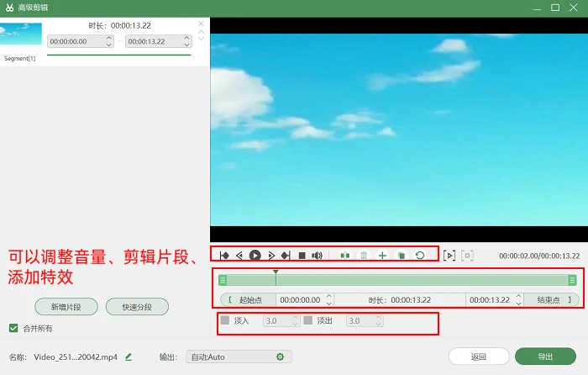The height and width of the screenshot is (375, 588).
Task: Click the green 导出 export button
Action: pos(545,357)
